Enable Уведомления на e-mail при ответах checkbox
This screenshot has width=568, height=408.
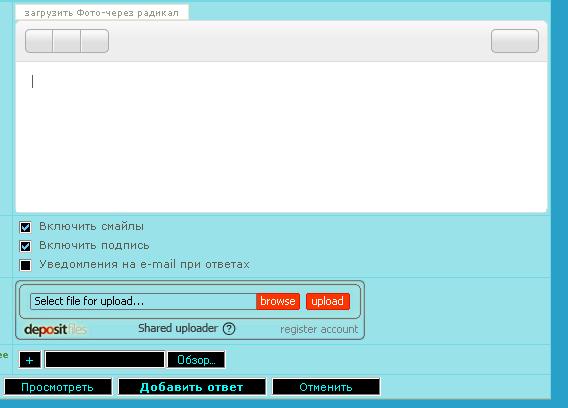coord(25,265)
